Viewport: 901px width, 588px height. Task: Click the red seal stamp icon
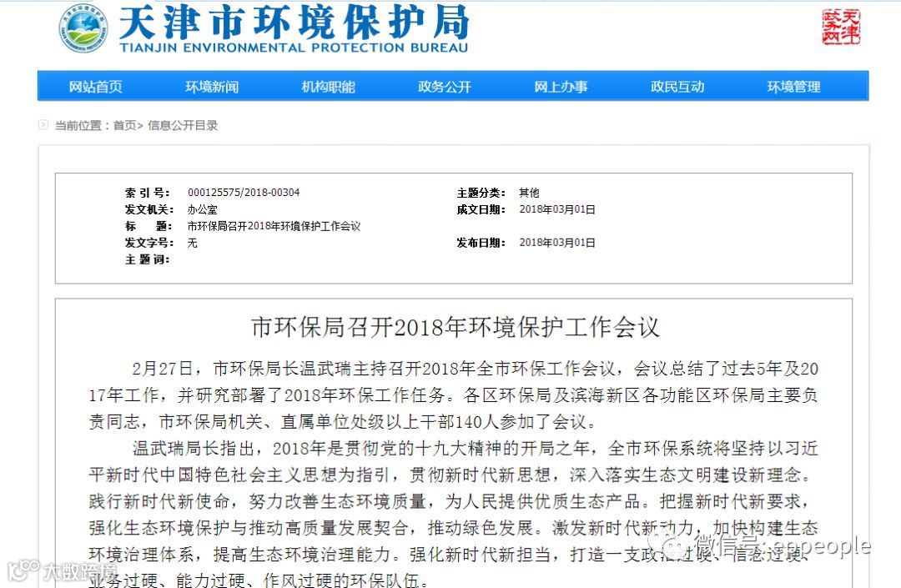tap(841, 27)
